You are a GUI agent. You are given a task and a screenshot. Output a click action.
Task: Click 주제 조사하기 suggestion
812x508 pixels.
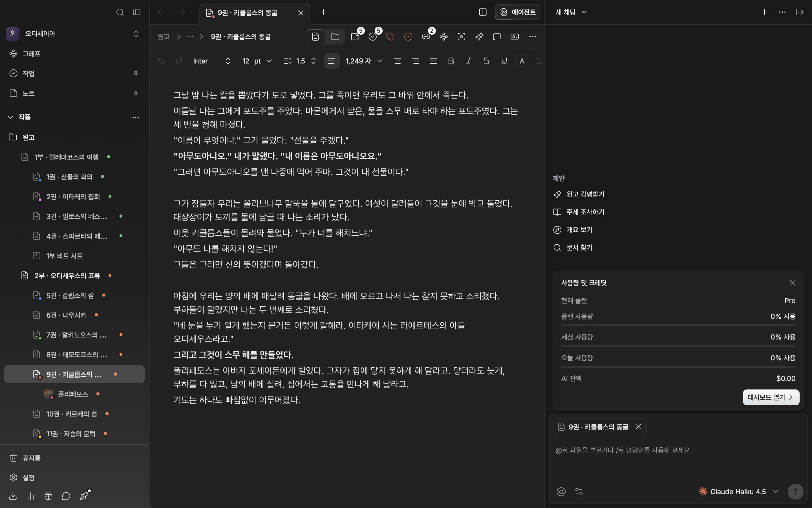579,212
